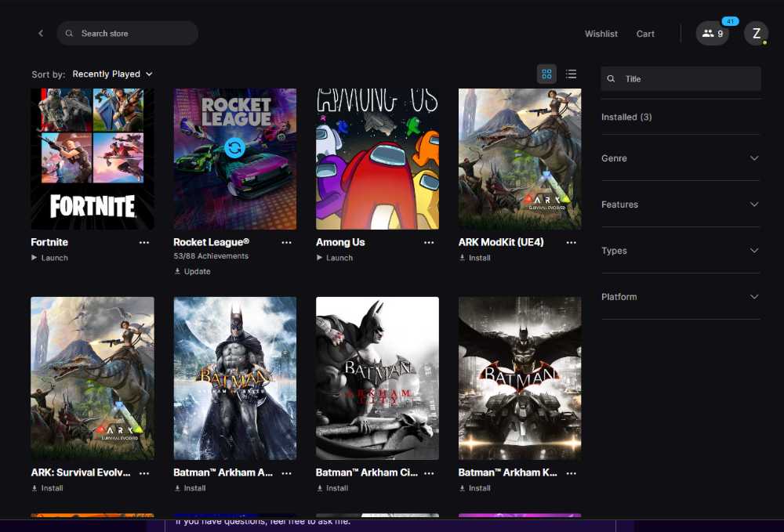
Task: Open the ARK ModKit (UE4) cover
Action: [x=520, y=159]
